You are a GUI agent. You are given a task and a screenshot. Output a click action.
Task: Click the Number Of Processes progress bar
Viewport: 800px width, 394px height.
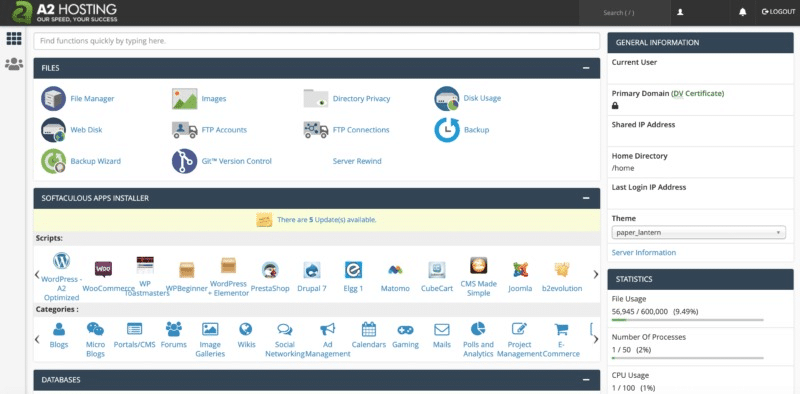[687, 358]
